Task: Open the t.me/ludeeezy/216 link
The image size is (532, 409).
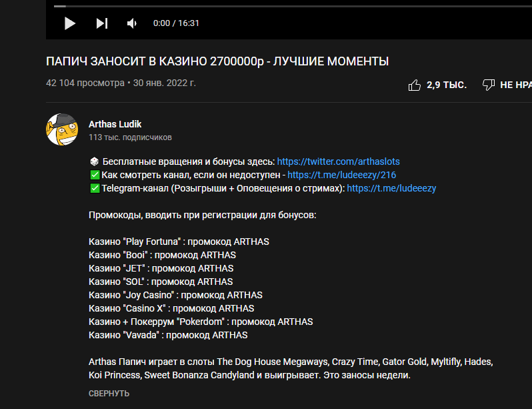Action: (x=341, y=175)
